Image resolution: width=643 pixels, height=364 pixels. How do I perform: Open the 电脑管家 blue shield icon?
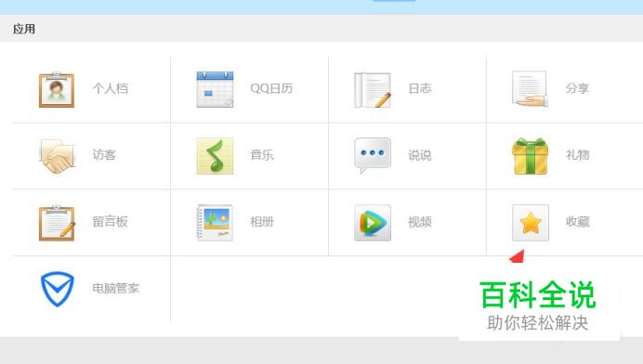tap(57, 289)
